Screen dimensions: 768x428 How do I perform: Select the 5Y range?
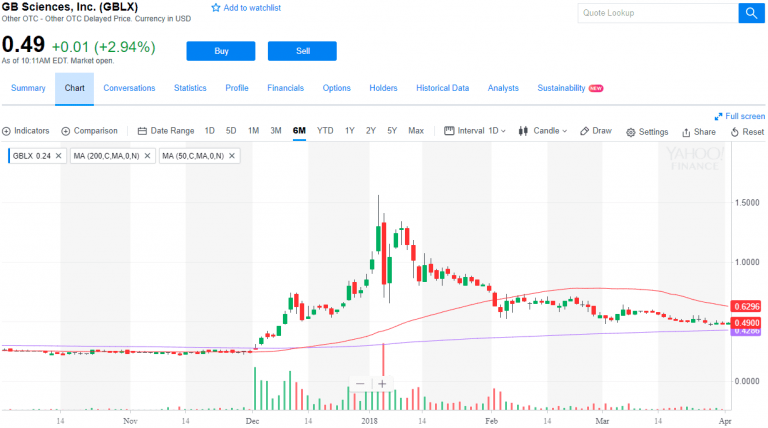tap(392, 131)
